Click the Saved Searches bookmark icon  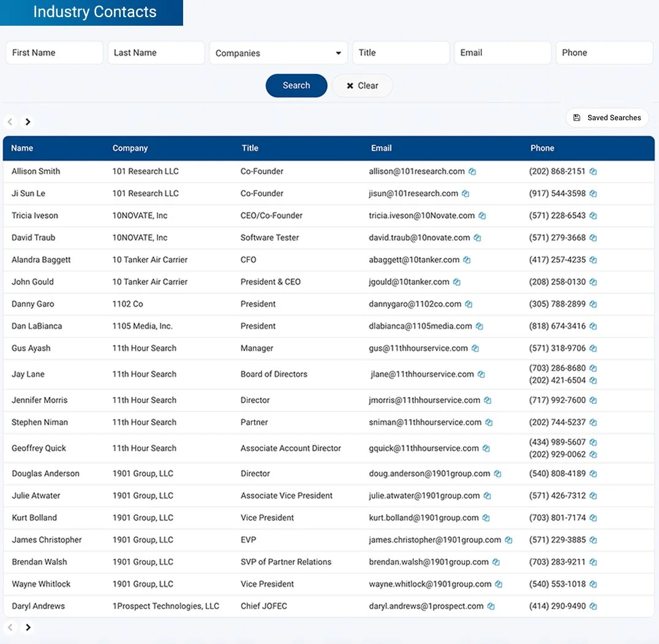pyautogui.click(x=576, y=117)
